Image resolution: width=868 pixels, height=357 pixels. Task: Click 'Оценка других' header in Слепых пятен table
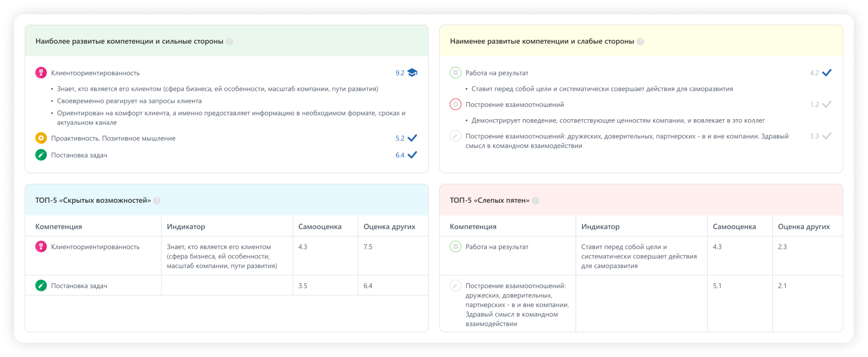click(x=804, y=226)
